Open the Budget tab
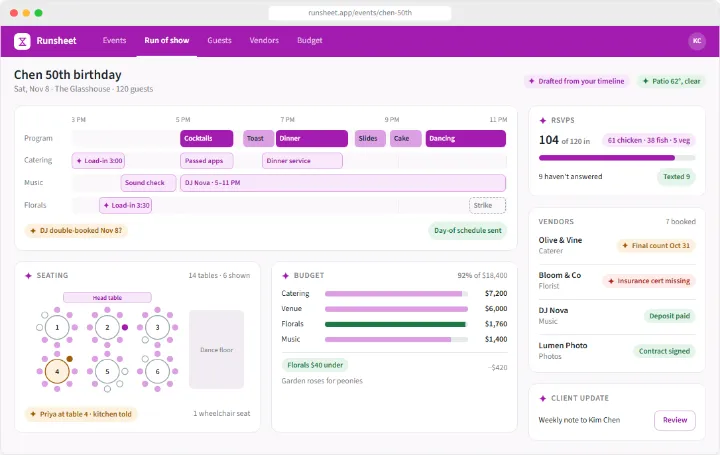The height and width of the screenshot is (455, 720). point(309,40)
